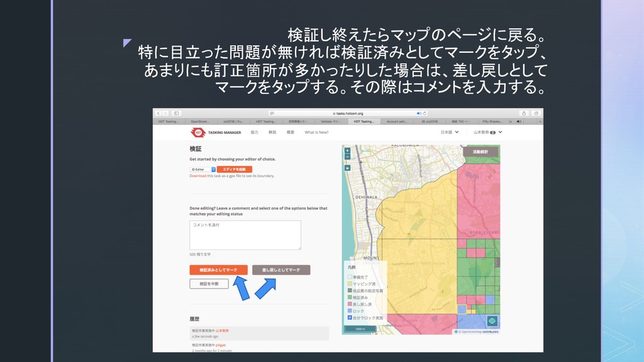Click the browser forward arrow
Viewport: 644px width, 362px height.
point(165,113)
